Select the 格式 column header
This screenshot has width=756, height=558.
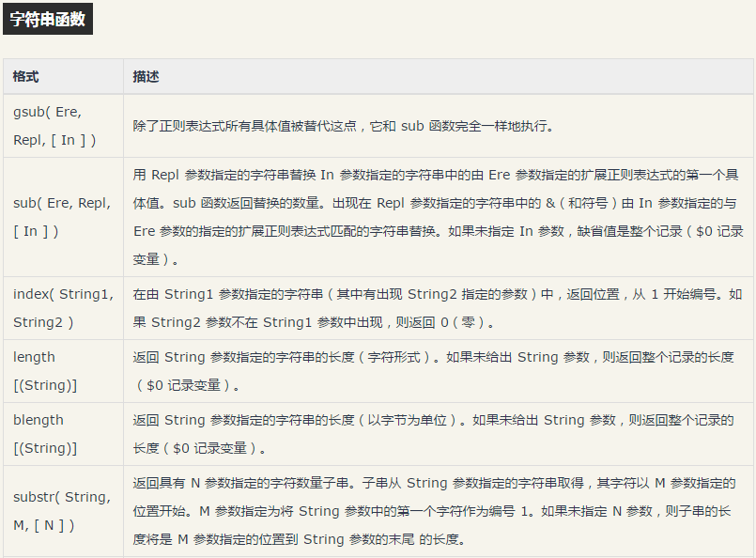click(x=63, y=77)
